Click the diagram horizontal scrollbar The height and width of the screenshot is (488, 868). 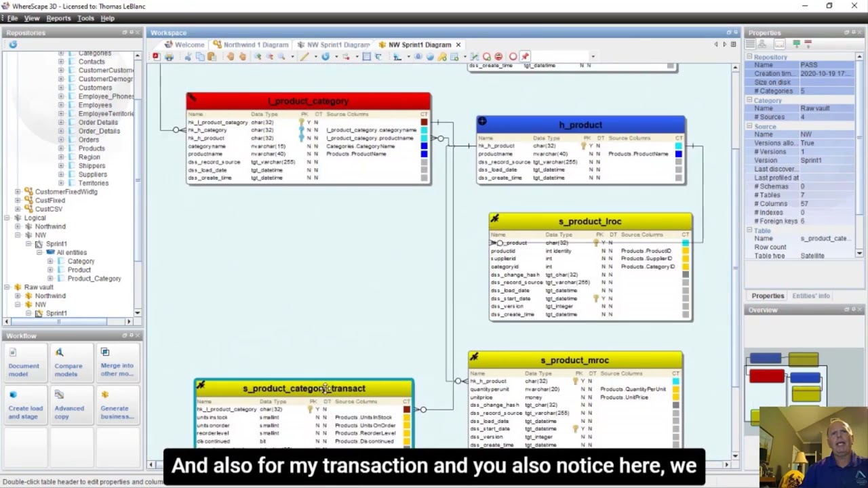pos(441,465)
